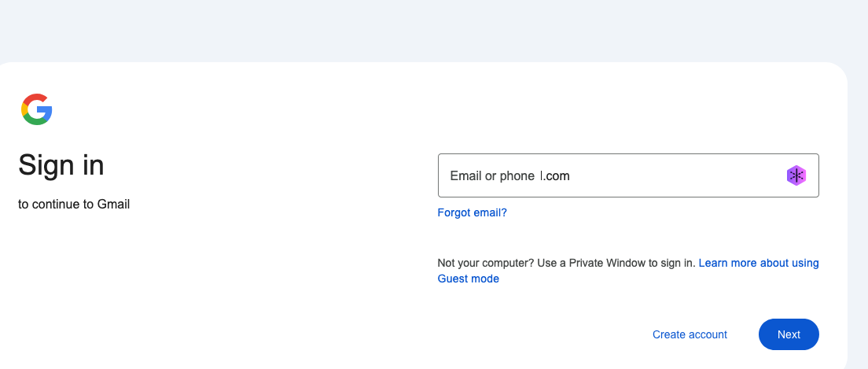This screenshot has height=369, width=868.
Task: Proceed to the next sign-in step
Action: [x=789, y=334]
